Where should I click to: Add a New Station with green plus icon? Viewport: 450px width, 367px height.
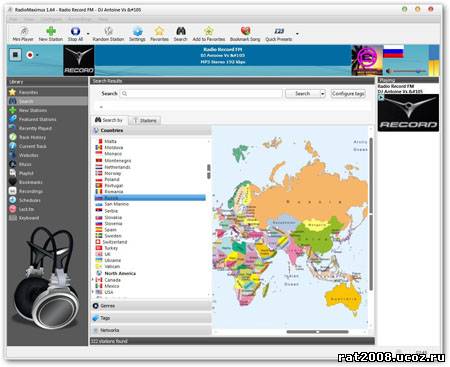coord(51,34)
